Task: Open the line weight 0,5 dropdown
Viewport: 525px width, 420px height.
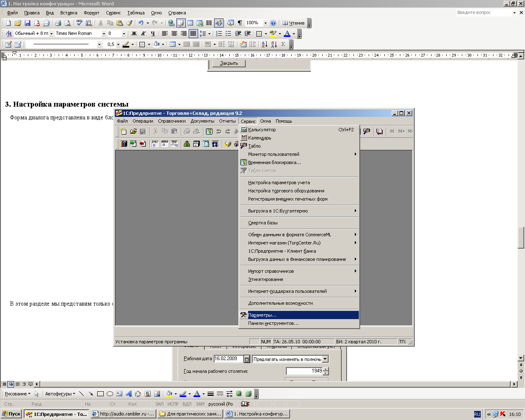Action: [x=118, y=44]
